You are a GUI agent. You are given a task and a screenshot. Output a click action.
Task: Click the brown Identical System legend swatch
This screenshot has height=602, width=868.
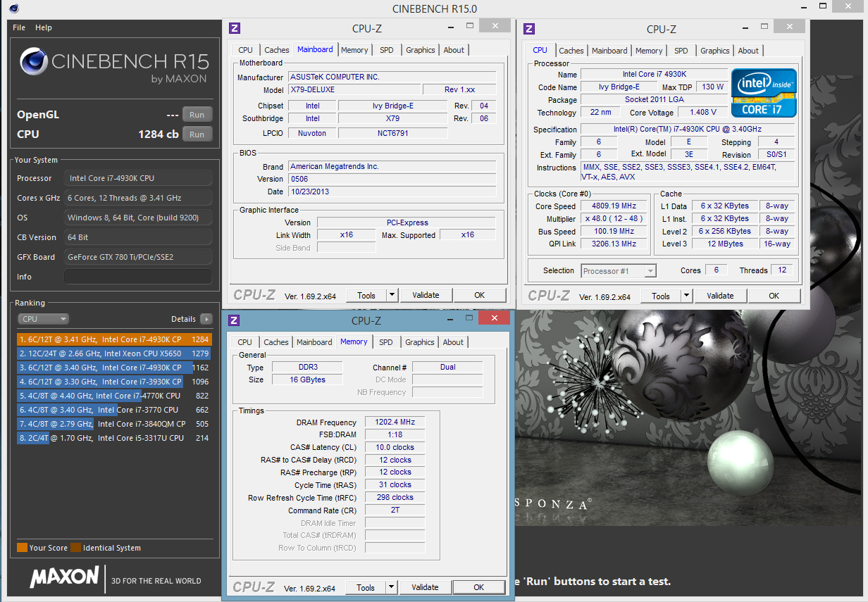[75, 548]
